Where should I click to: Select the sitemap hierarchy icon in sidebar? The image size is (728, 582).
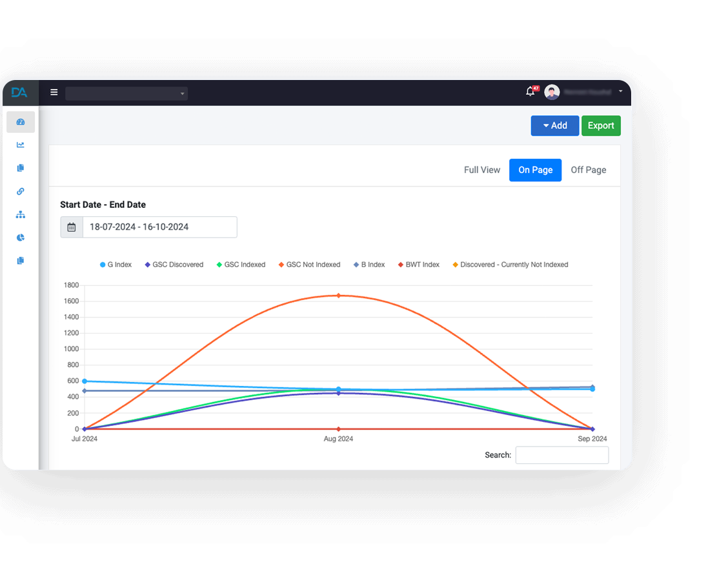[x=21, y=214]
